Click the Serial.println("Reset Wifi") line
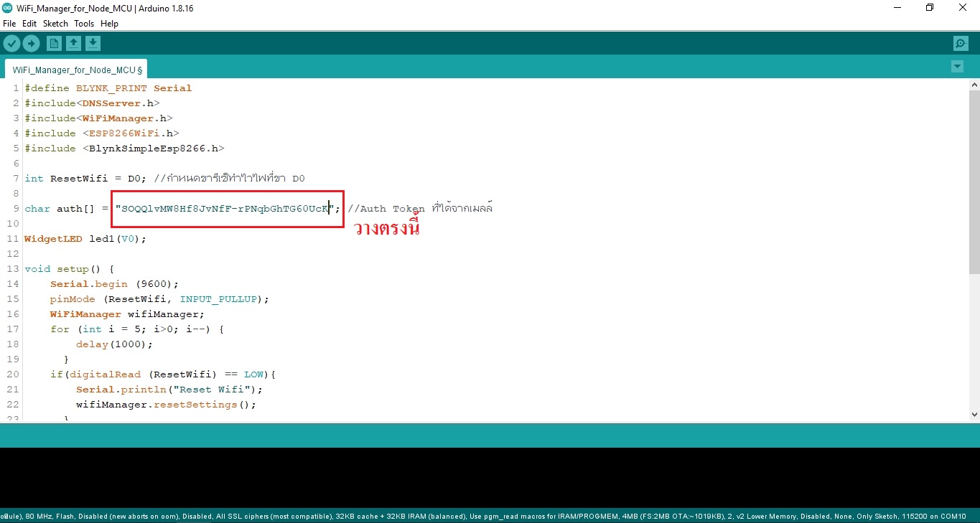Screen dimensions: 980x523 (169, 390)
